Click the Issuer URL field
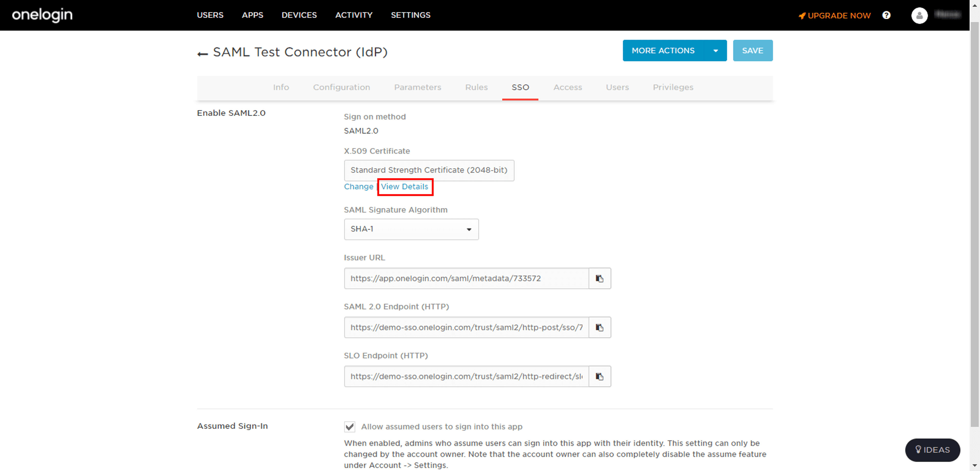The image size is (980, 471). pos(467,279)
